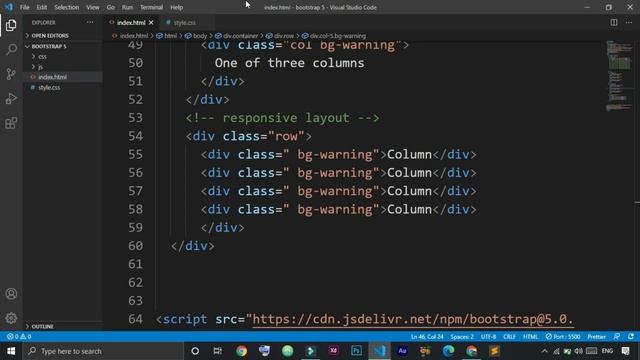Switch to the index.html editor tab

pos(131,22)
